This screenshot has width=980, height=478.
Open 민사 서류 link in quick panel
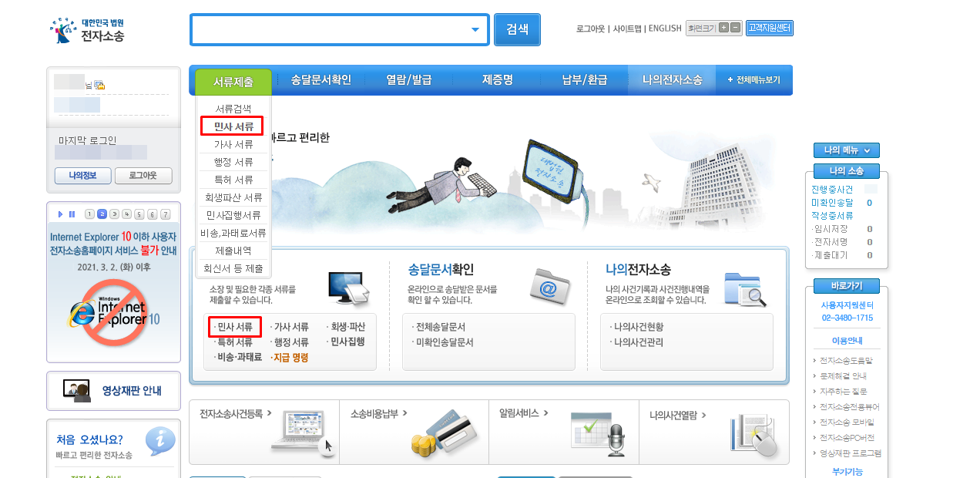click(x=235, y=327)
